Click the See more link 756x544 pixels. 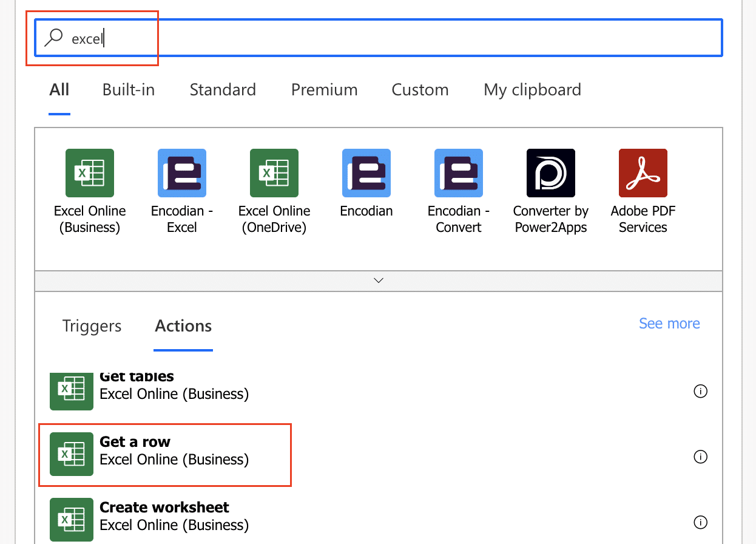[x=669, y=324]
